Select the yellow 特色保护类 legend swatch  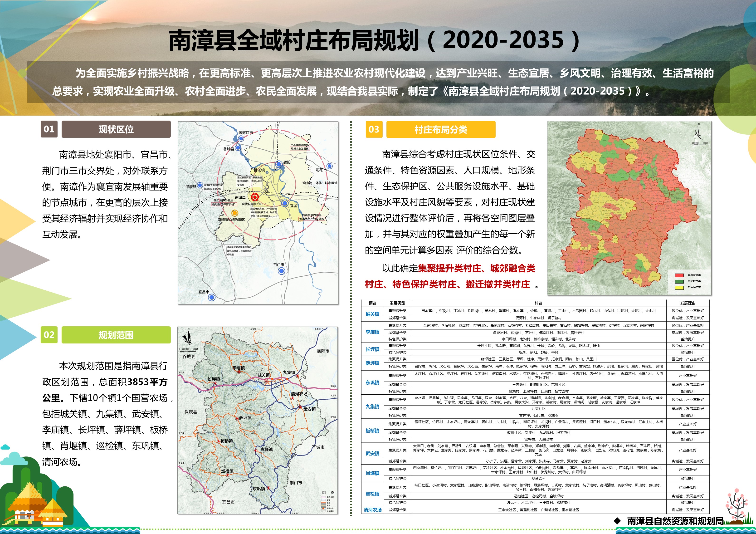click(x=679, y=288)
